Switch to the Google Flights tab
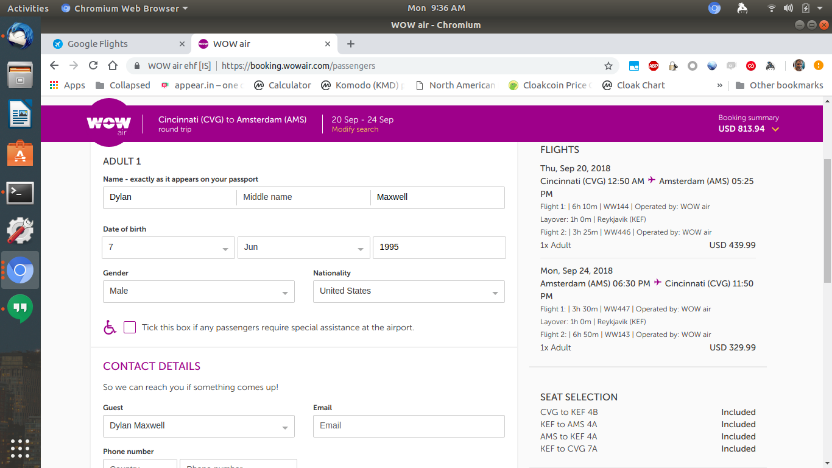This screenshot has height=468, width=832. pos(114,44)
